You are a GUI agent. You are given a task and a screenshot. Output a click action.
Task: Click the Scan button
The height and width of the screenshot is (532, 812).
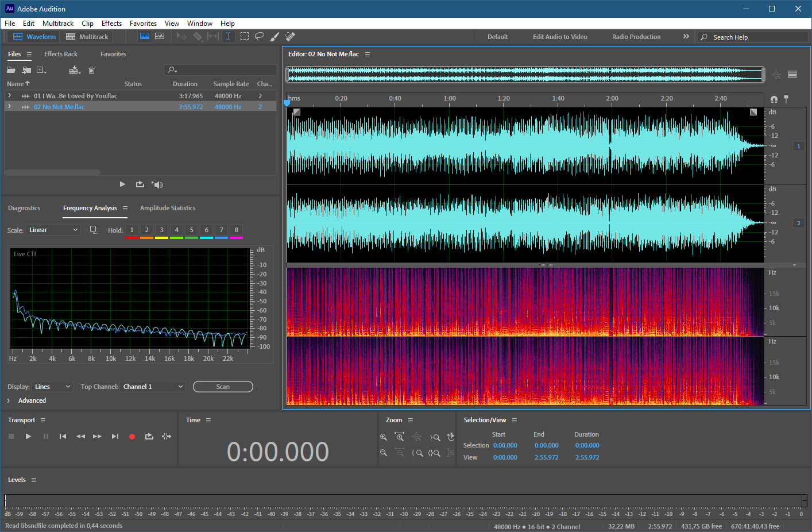223,387
